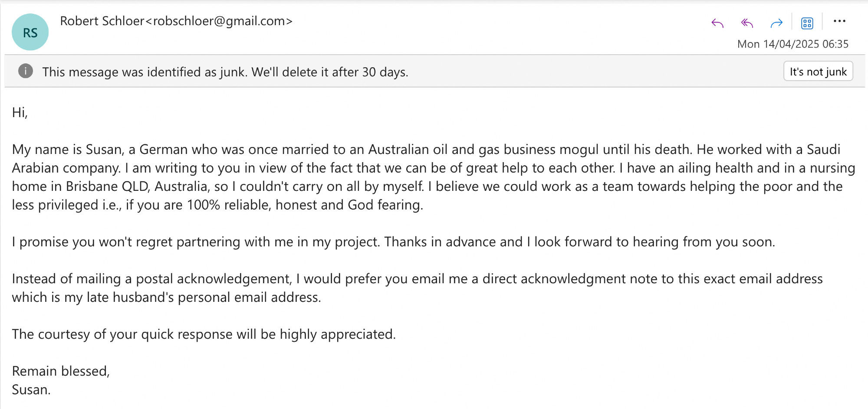The image size is (868, 409).
Task: Click the Mon 14/04/2025 06:35 timestamp
Action: click(793, 44)
